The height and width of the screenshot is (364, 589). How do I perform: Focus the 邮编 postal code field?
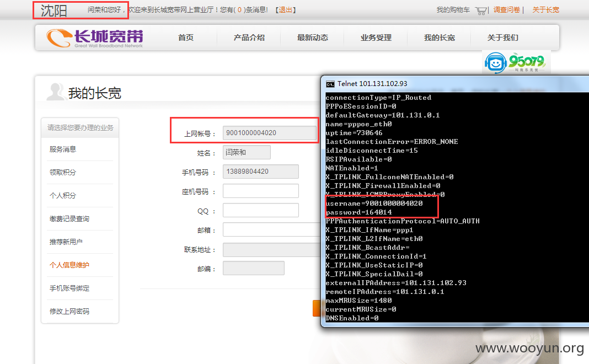pos(254,268)
